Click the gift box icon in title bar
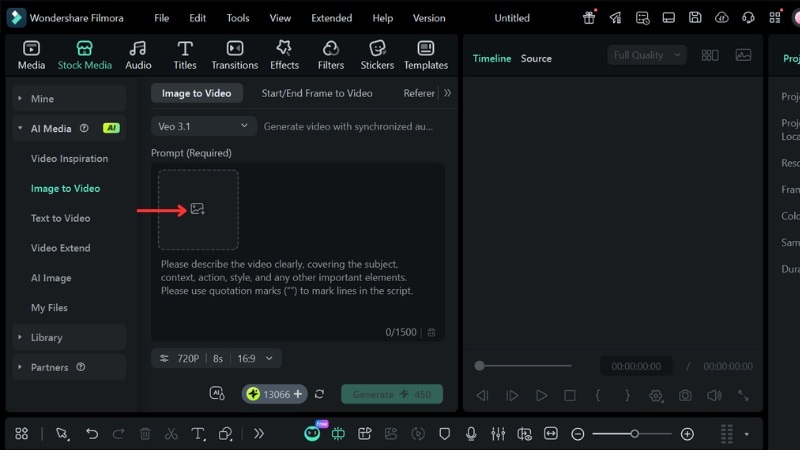 589,18
